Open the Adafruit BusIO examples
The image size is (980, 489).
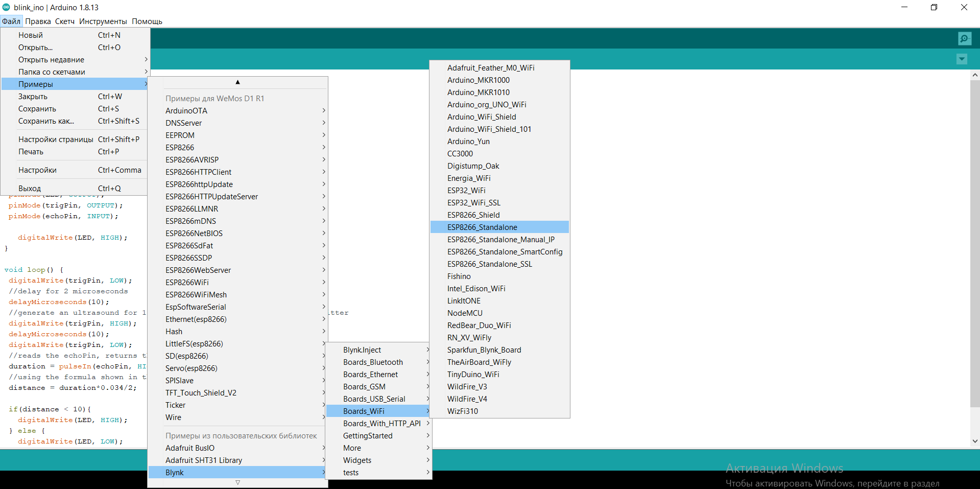(x=237, y=448)
